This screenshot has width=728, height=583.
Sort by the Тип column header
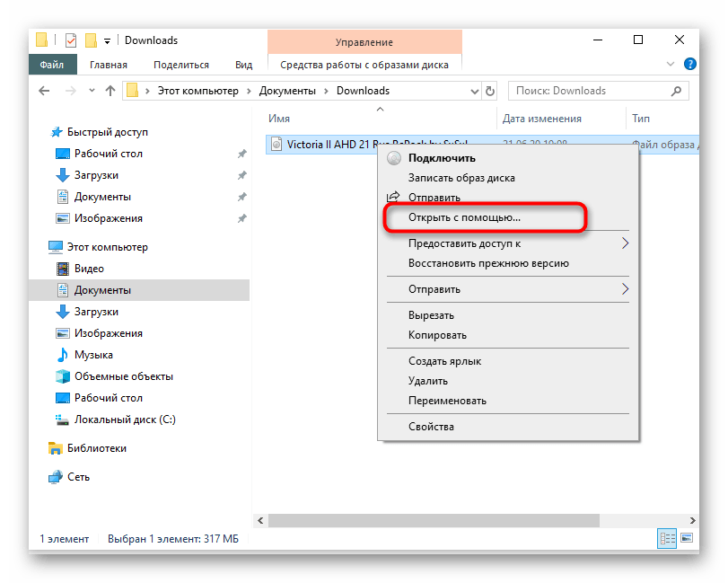[641, 119]
